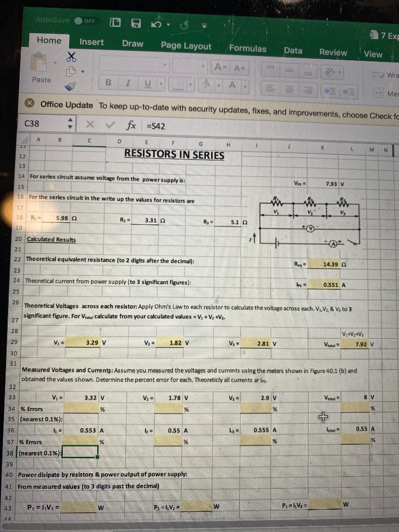This screenshot has height=532, width=399.
Task: Click the fx Insert Function icon
Action: [131, 126]
